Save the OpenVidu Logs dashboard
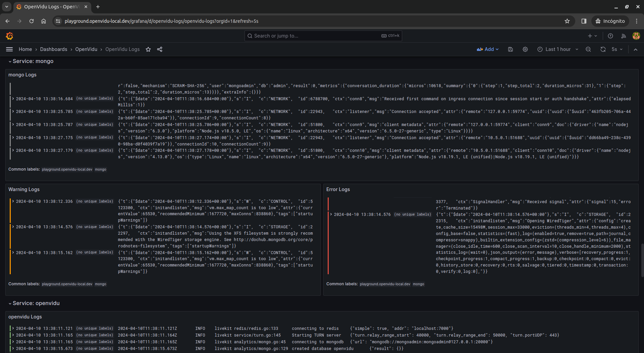The image size is (644, 353). point(510,49)
